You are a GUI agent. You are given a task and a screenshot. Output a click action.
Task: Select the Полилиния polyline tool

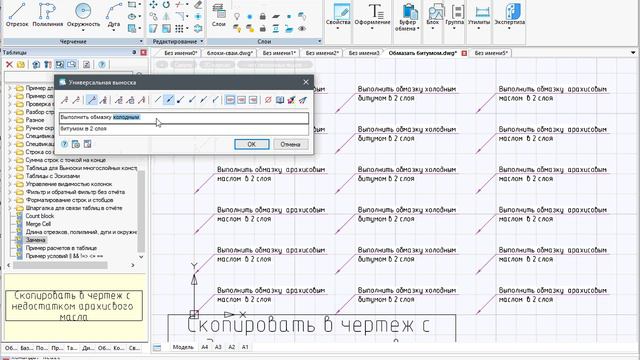pos(47,15)
